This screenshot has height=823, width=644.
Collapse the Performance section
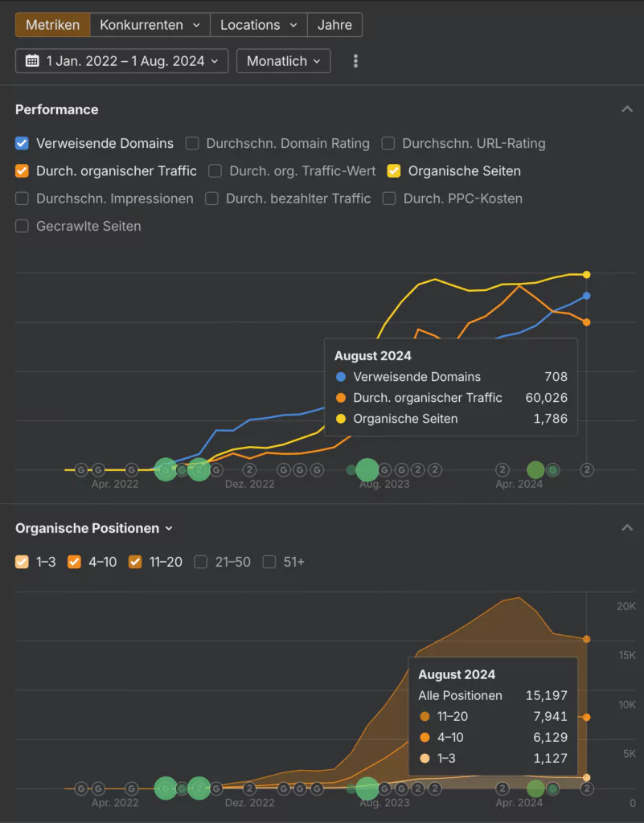click(627, 109)
